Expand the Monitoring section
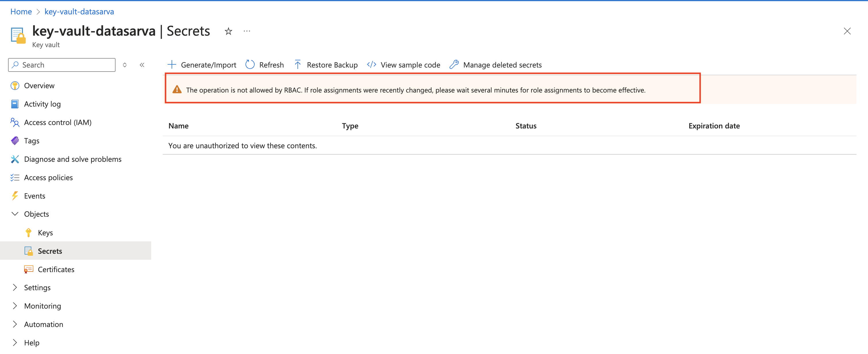868x354 pixels. click(x=15, y=306)
